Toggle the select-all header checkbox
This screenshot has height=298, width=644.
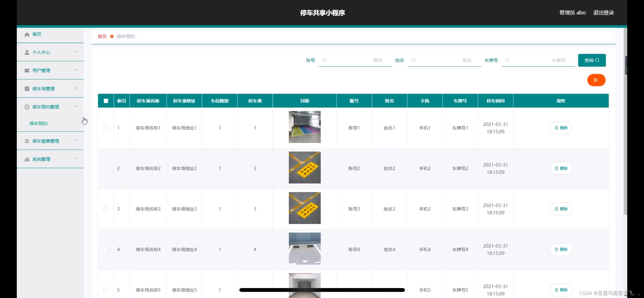(x=106, y=101)
